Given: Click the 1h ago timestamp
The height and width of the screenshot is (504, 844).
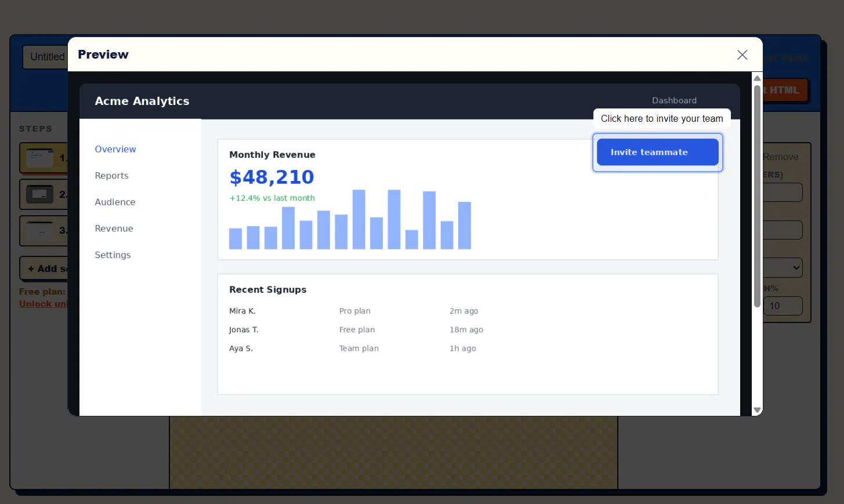Looking at the screenshot, I should [x=463, y=349].
